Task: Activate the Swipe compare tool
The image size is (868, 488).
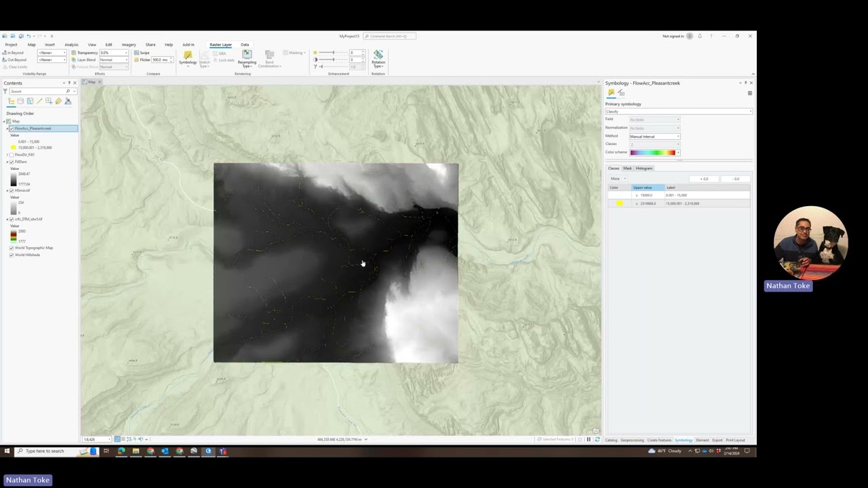Action: pos(142,53)
